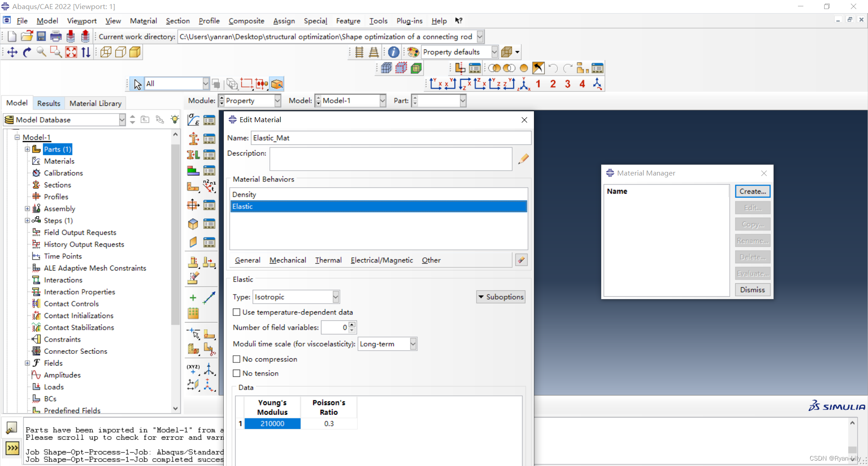Click the Create Material icon in toolbox
The height and width of the screenshot is (466, 868).
pyautogui.click(x=193, y=120)
